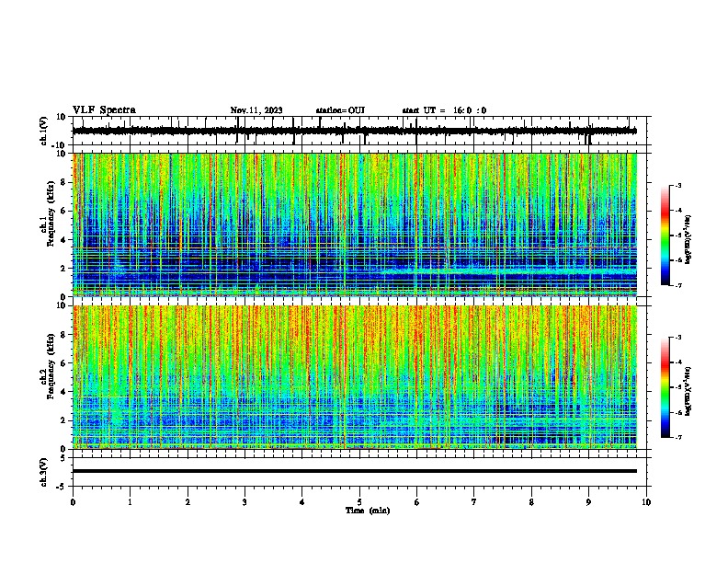Click time axis tick label "4"
Viewport: 728px width, 563px height.
302,502
